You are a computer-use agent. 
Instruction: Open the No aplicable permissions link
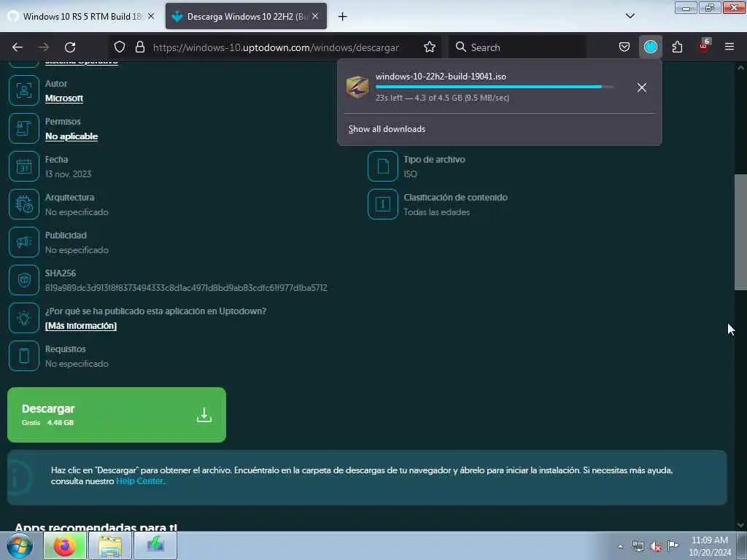tap(71, 136)
